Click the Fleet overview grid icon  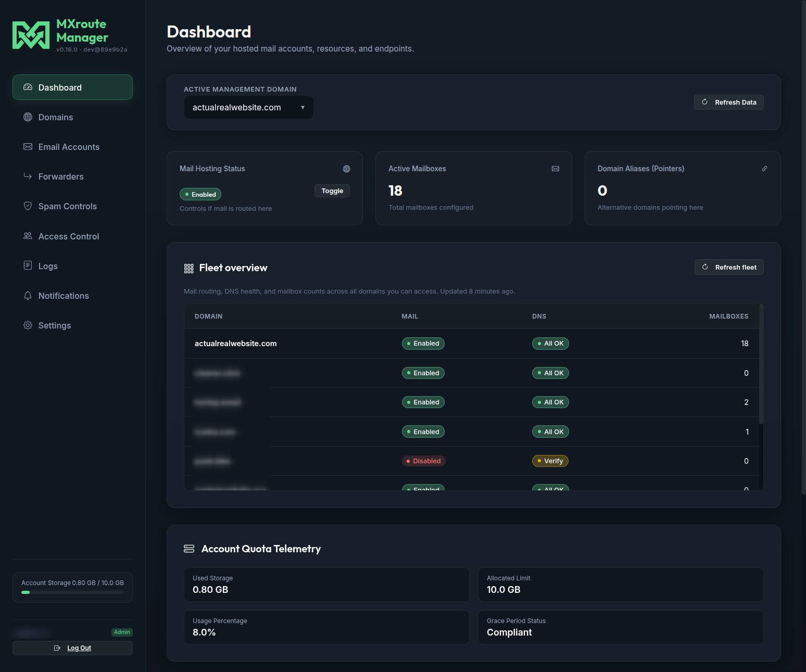click(188, 269)
